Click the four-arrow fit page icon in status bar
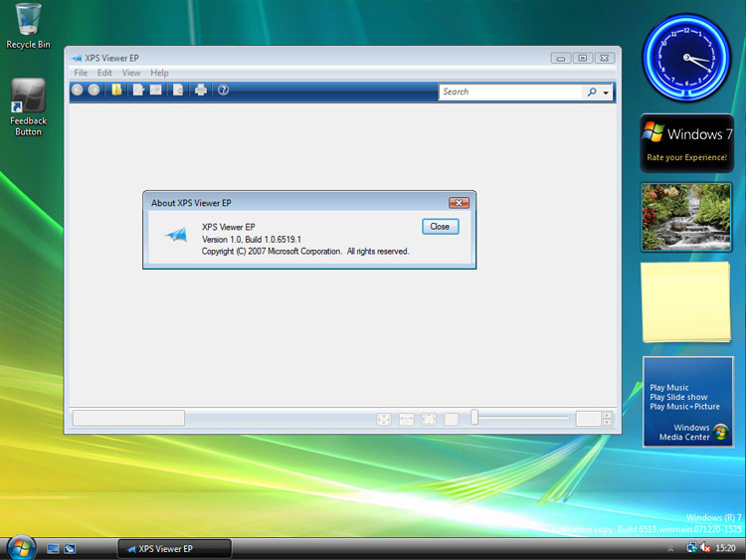This screenshot has width=746, height=560. [384, 419]
